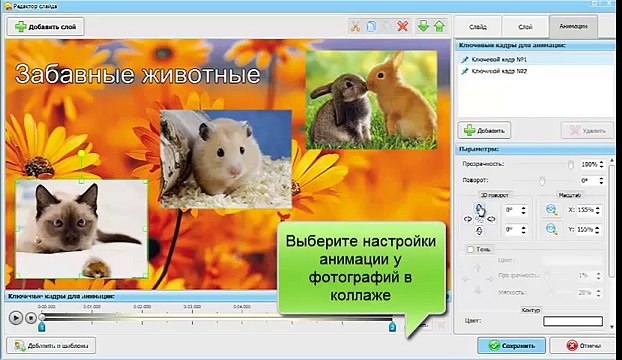Decrease Прозрачность value with down arrow

coord(601,167)
